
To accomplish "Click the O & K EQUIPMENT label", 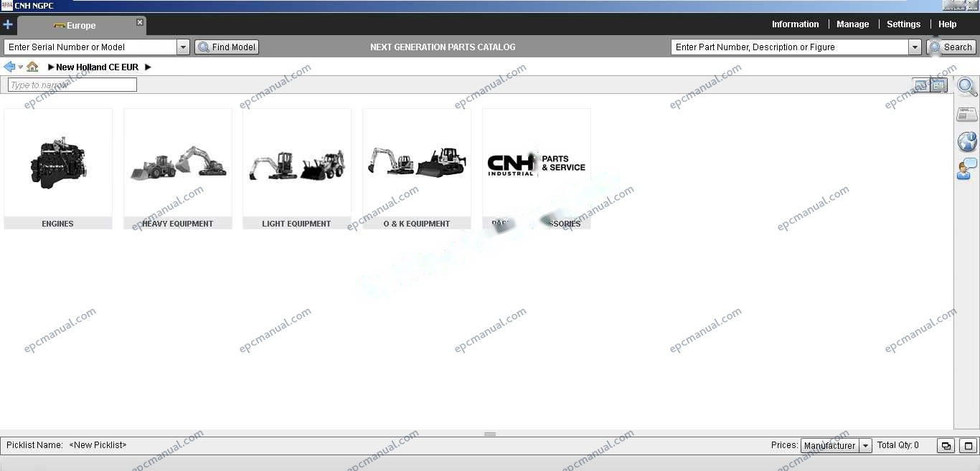I will point(417,224).
